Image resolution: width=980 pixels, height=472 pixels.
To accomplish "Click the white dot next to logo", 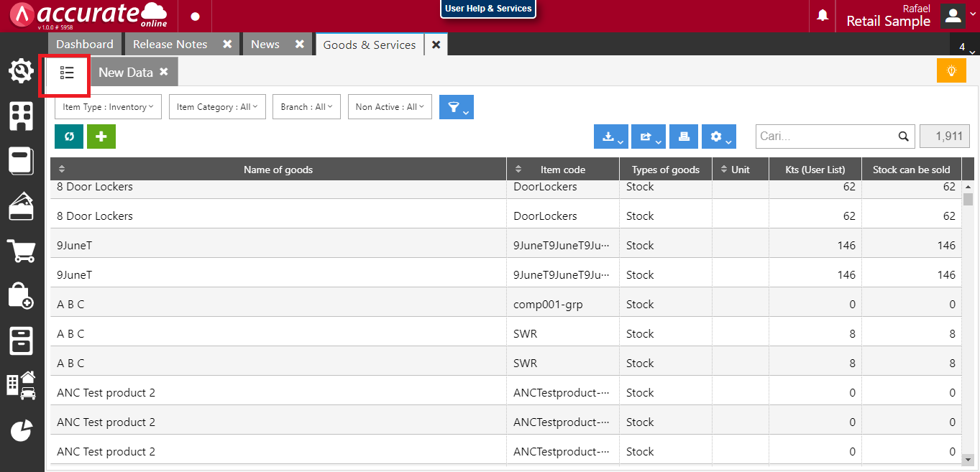I will click(x=195, y=17).
